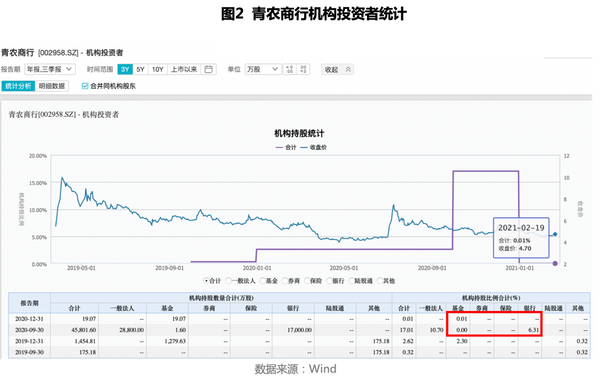
Task: Collapse the panel with 收起 chevron
Action: tap(338, 69)
